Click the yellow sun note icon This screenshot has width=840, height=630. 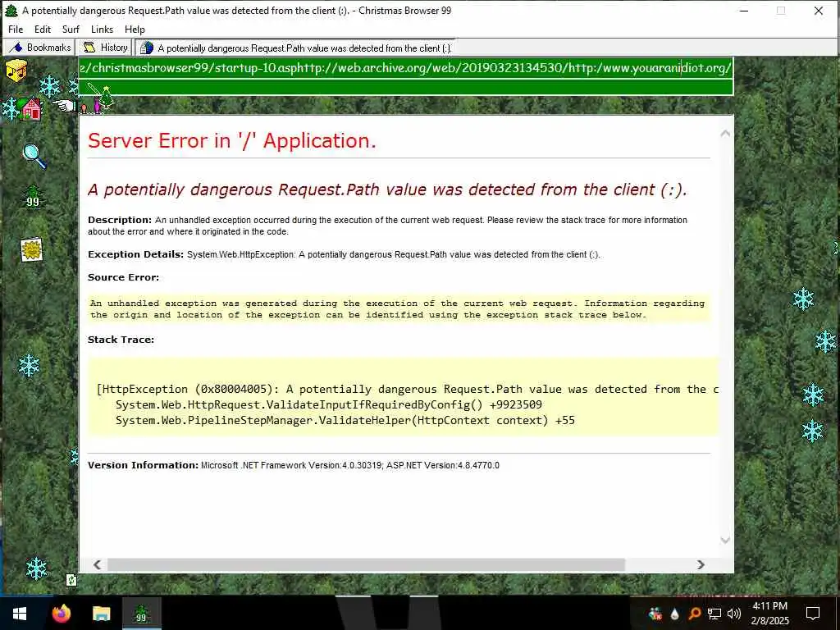[32, 249]
